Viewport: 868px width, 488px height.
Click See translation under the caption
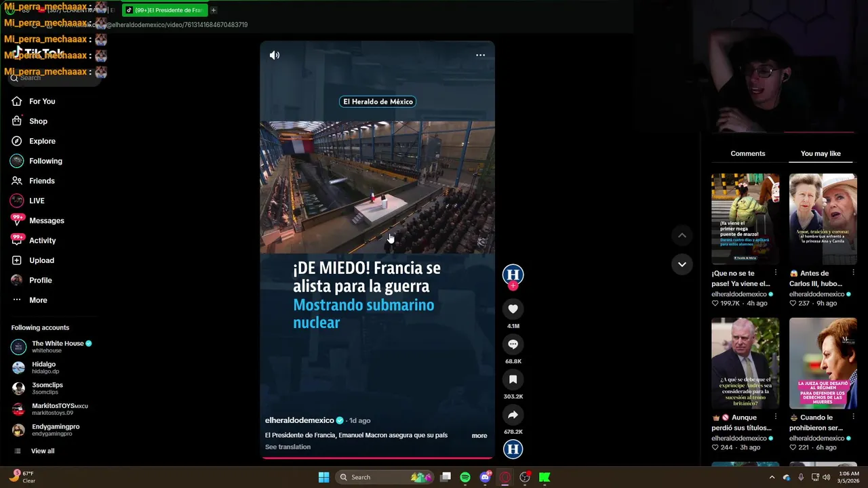click(x=288, y=447)
